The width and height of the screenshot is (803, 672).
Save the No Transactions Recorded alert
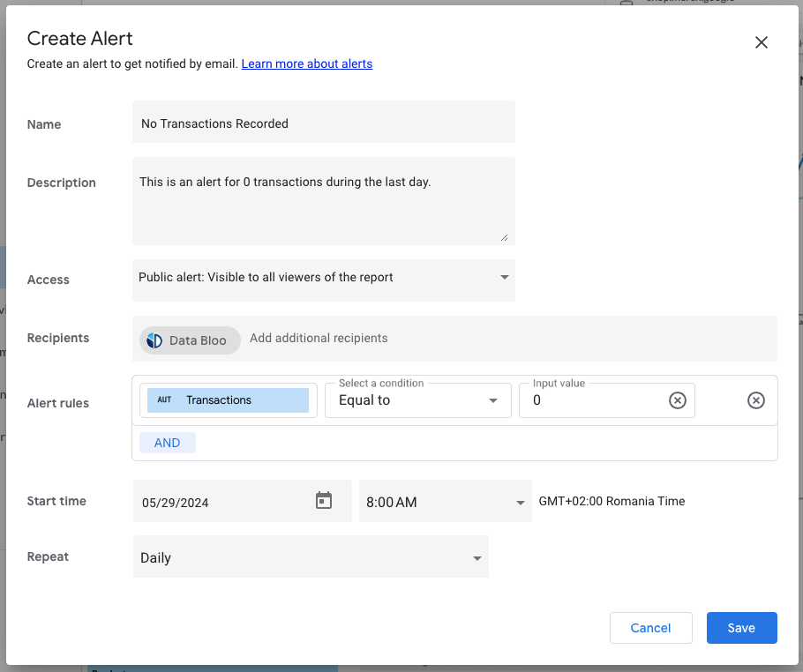click(x=741, y=627)
